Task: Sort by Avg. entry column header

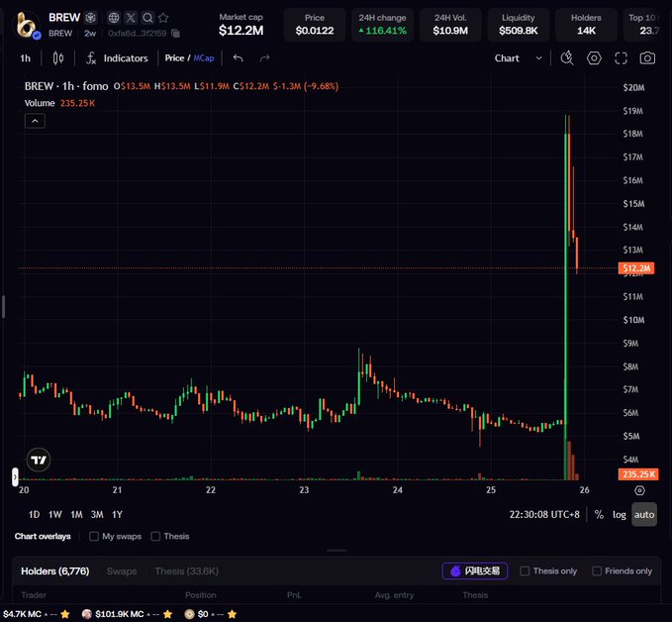Action: pyautogui.click(x=394, y=595)
